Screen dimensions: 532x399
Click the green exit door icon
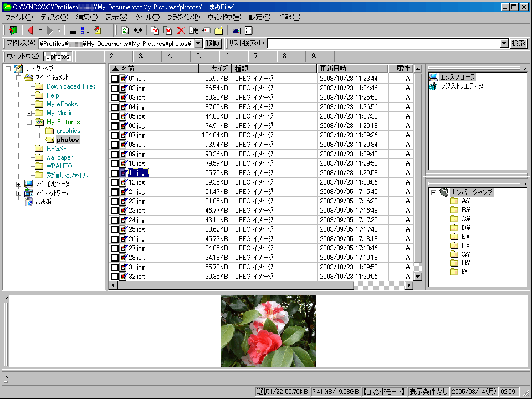(13, 30)
